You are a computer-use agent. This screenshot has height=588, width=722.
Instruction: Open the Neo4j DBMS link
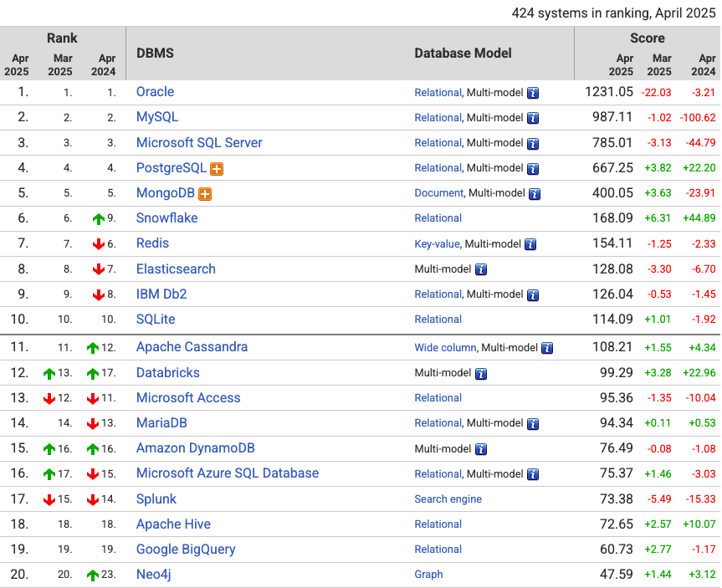coord(153,575)
